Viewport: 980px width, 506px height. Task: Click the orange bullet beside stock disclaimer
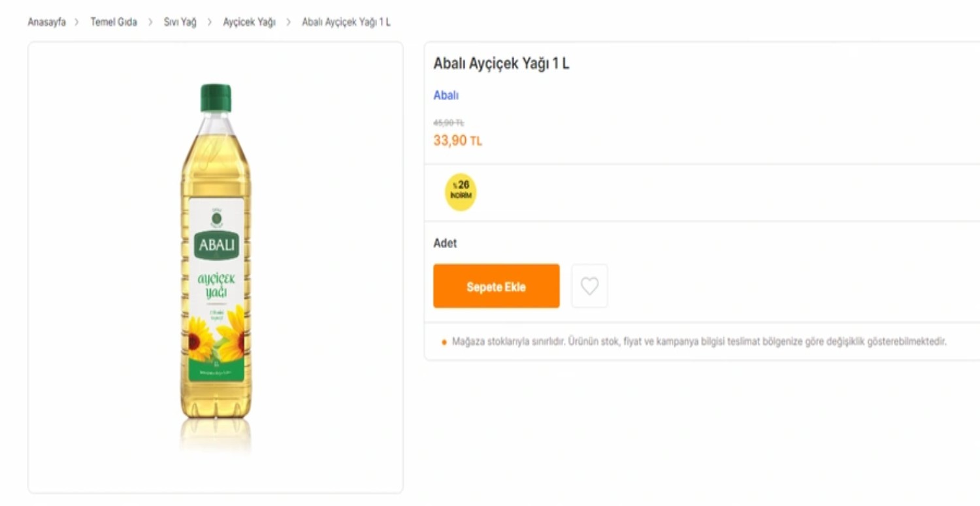[444, 341]
